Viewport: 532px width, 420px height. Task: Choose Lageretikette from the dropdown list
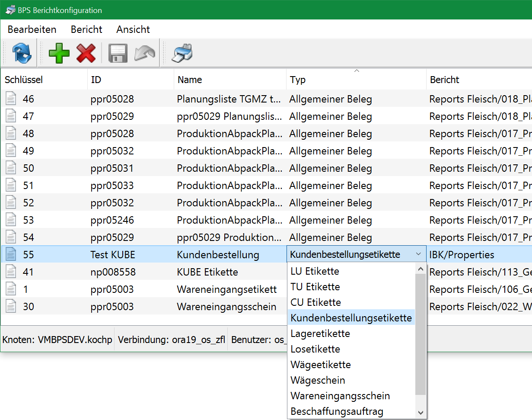pyautogui.click(x=320, y=333)
